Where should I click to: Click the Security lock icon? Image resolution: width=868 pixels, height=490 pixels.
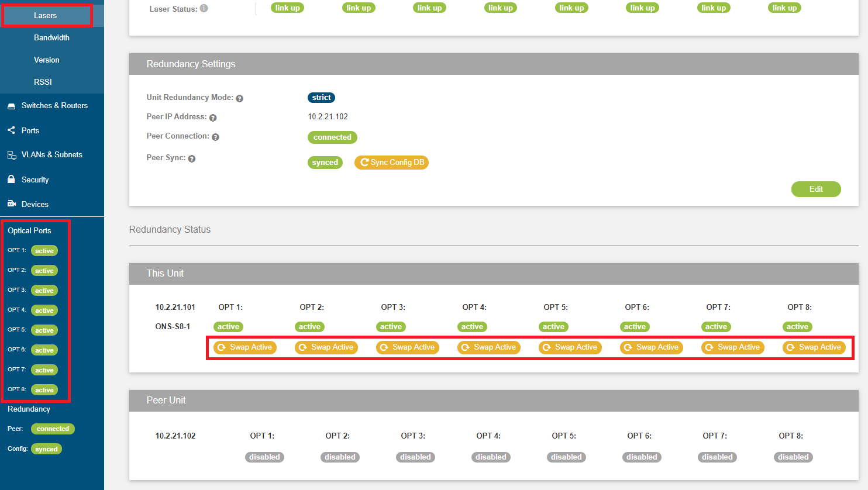coord(13,180)
